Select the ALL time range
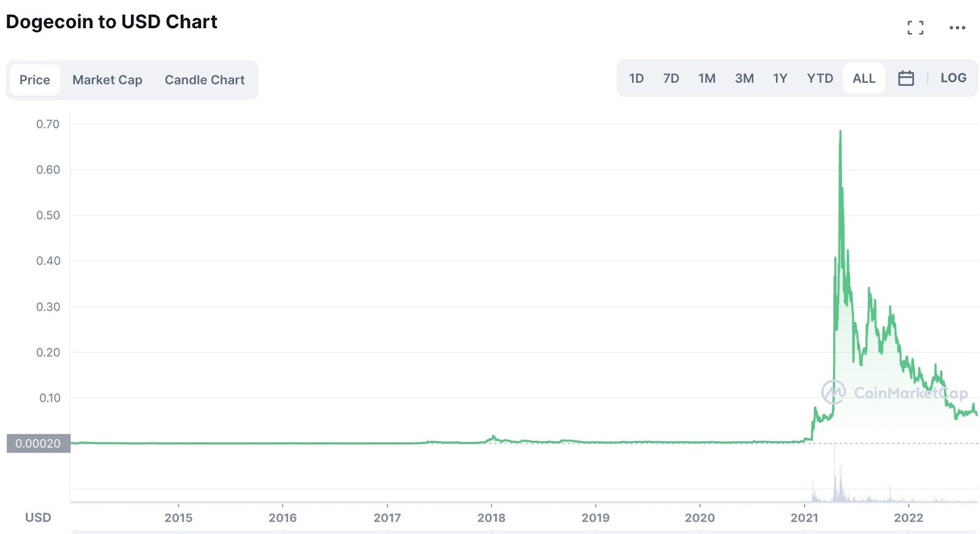Image resolution: width=980 pixels, height=534 pixels. click(864, 78)
